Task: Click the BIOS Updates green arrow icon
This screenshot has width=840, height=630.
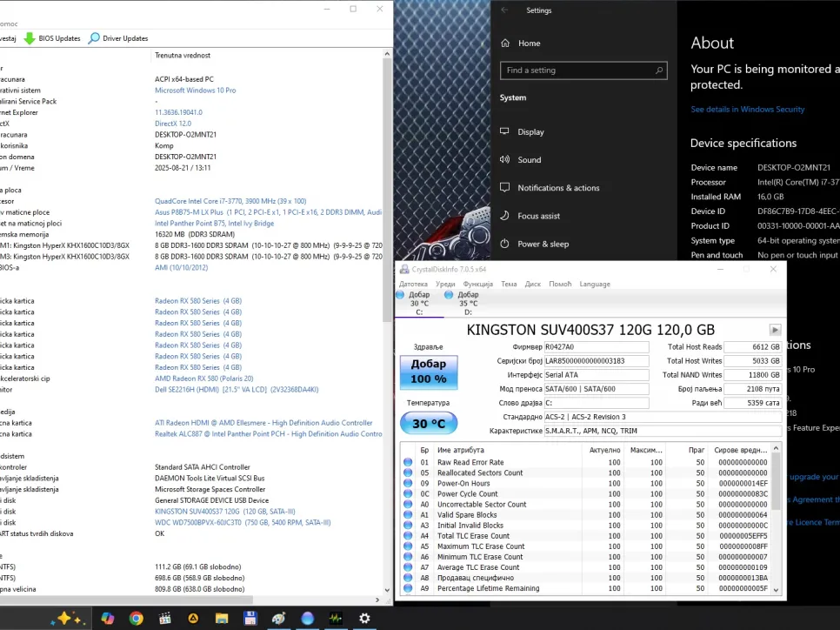Action: [30, 38]
